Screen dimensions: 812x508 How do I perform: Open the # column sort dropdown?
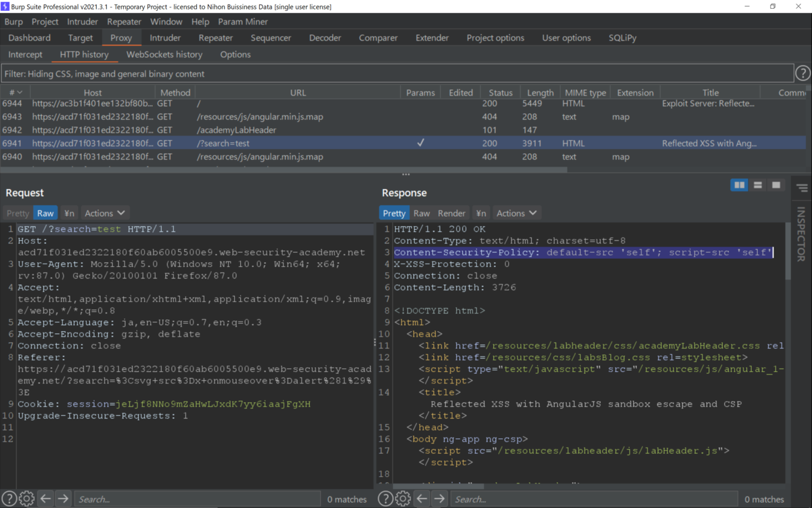coord(15,91)
